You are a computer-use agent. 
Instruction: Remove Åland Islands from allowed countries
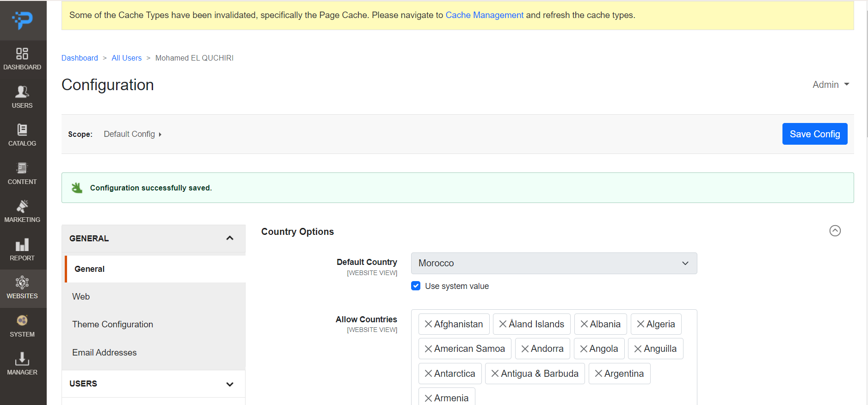coord(503,324)
